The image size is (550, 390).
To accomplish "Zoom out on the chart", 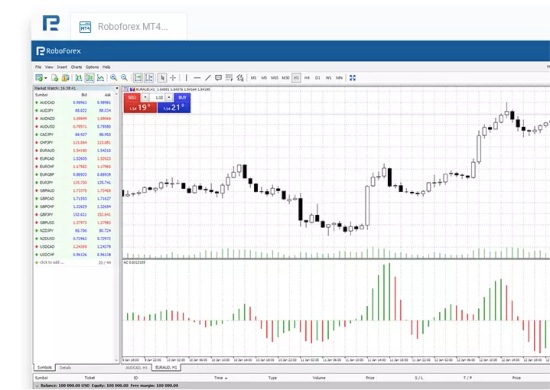I will point(124,78).
